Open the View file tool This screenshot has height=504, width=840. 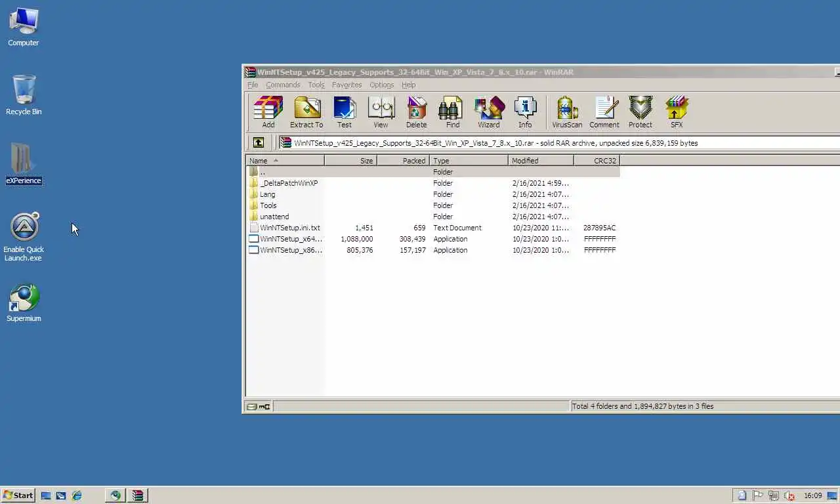pyautogui.click(x=381, y=112)
